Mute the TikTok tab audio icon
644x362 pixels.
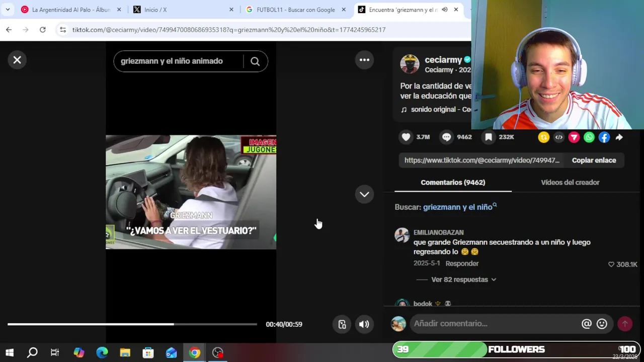445,10
